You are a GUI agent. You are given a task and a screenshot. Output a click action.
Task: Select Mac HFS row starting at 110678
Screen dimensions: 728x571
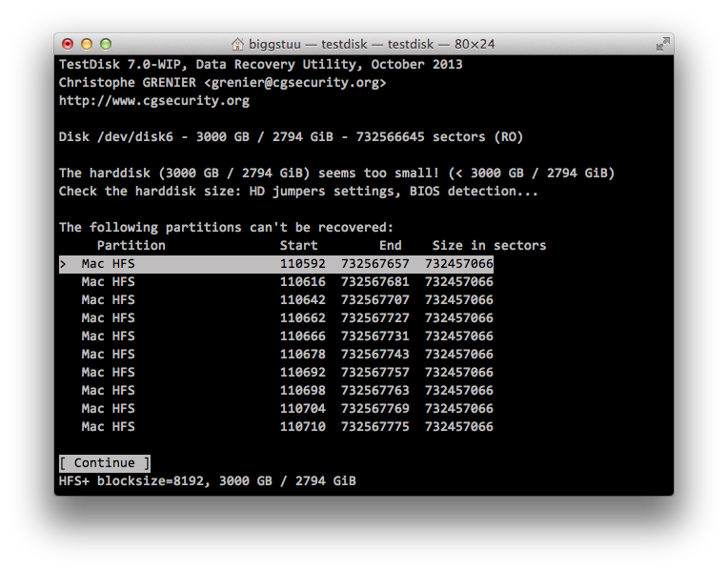(x=275, y=355)
